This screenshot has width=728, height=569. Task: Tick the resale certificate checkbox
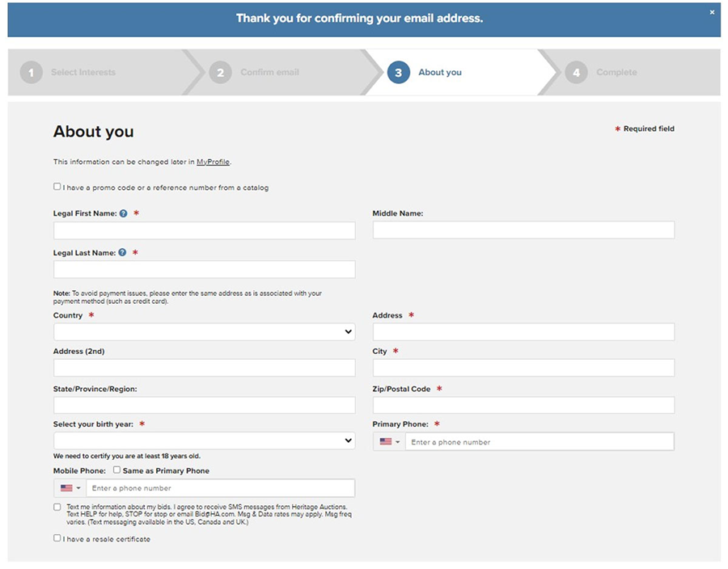pos(57,538)
